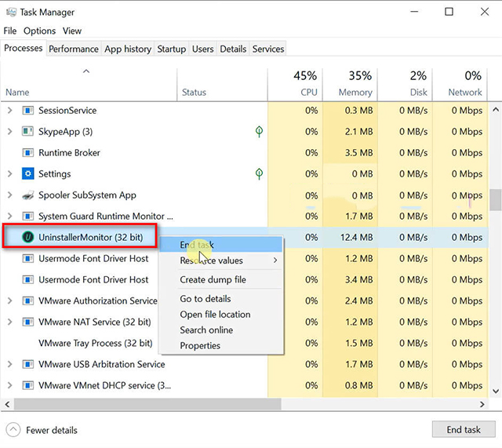Select the Runtime Broker row name

(69, 153)
